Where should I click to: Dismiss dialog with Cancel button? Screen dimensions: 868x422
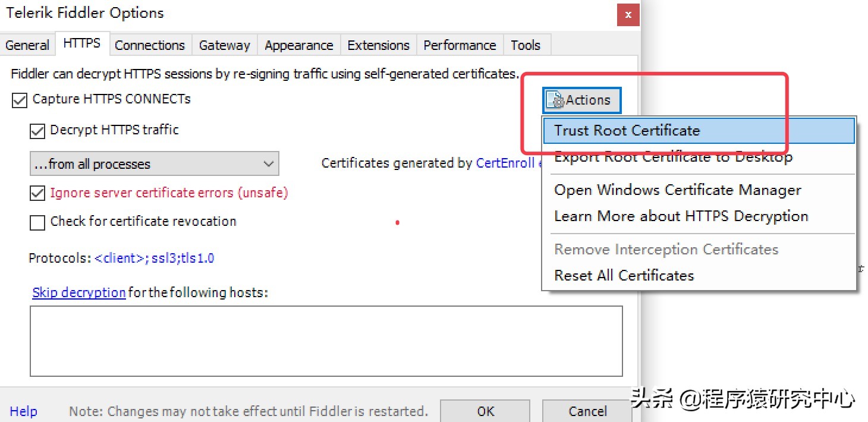(x=587, y=411)
